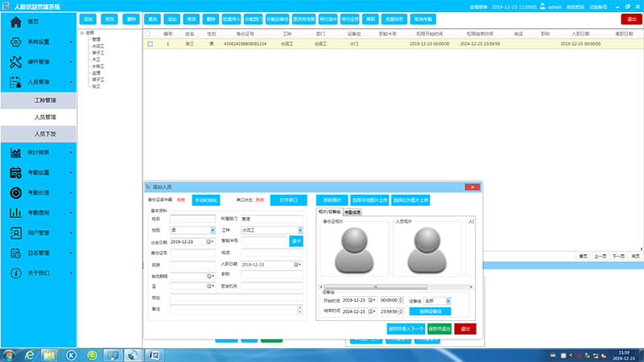
Task: Click the 硬件管理 wrench icon
Action: tap(15, 62)
